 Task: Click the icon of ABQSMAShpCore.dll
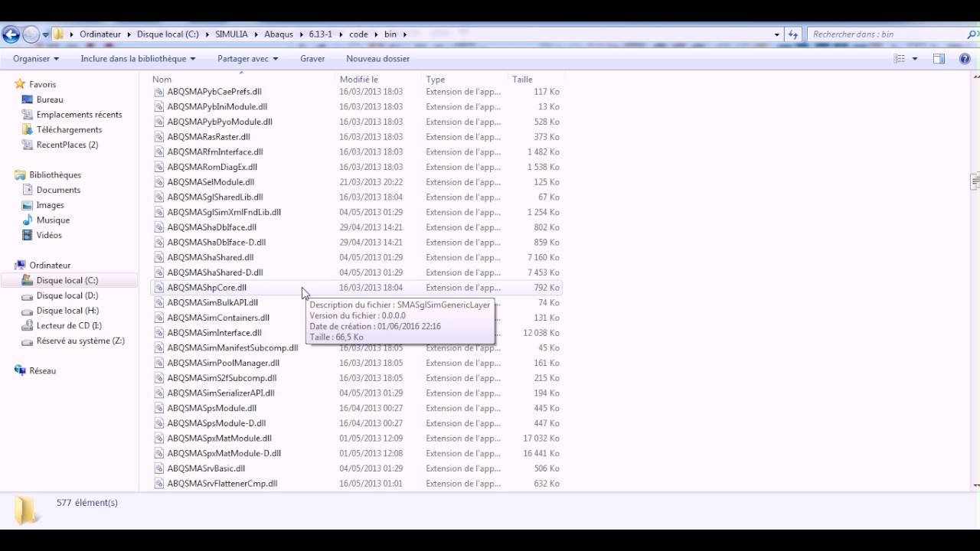159,288
